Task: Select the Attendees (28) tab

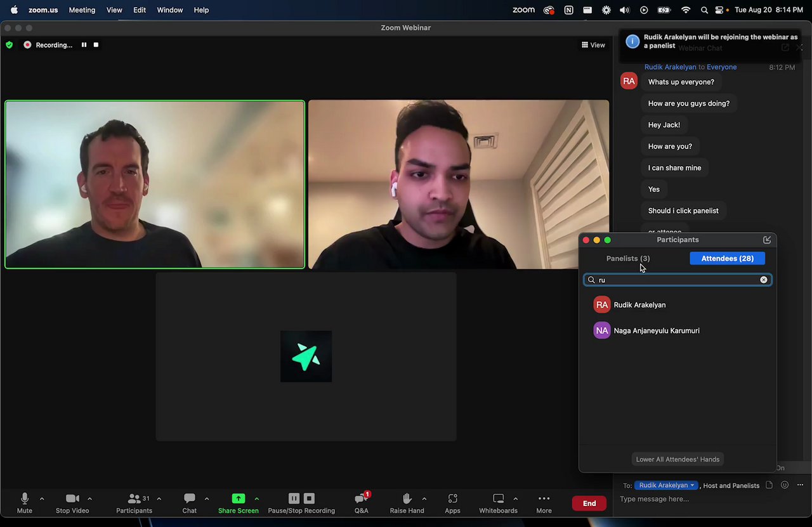Action: (x=727, y=258)
